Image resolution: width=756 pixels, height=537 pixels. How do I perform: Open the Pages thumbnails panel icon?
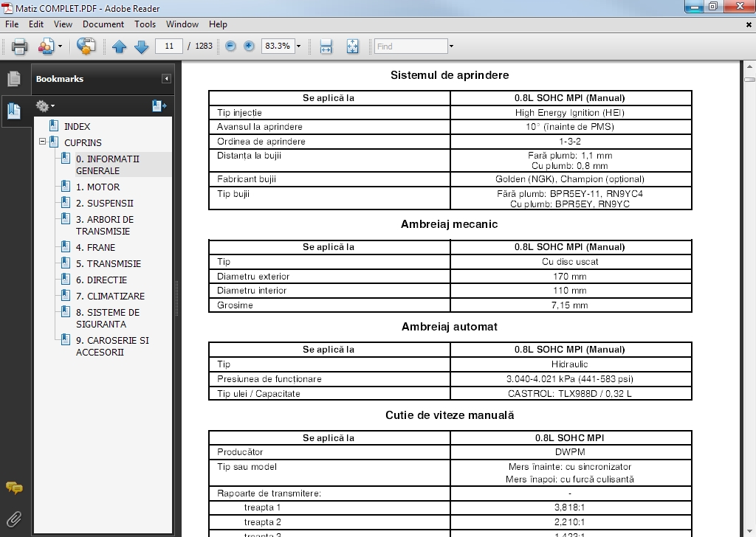click(x=13, y=79)
